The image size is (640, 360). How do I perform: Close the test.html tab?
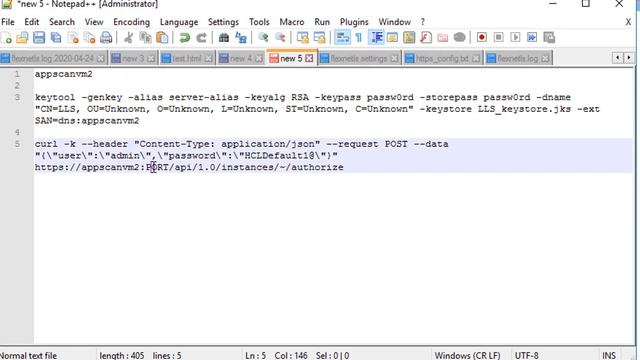click(209, 58)
